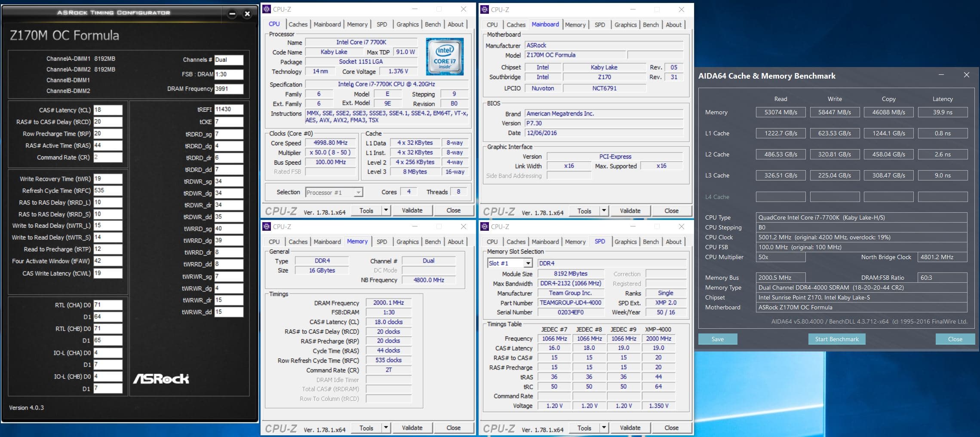Click the Command Rate (CR) field
The height and width of the screenshot is (437, 980).
click(x=108, y=157)
